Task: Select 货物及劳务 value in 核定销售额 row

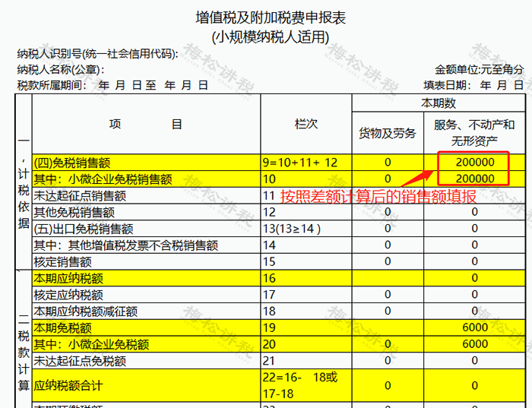Action: pyautogui.click(x=388, y=261)
